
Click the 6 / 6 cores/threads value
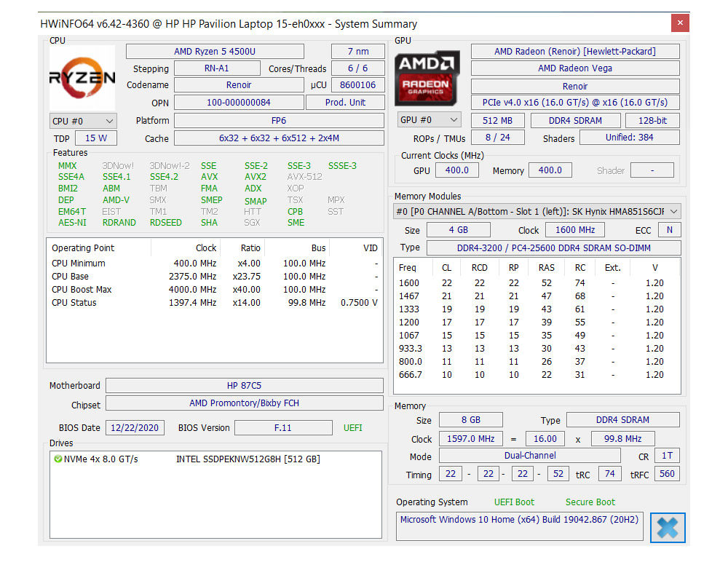pyautogui.click(x=358, y=68)
